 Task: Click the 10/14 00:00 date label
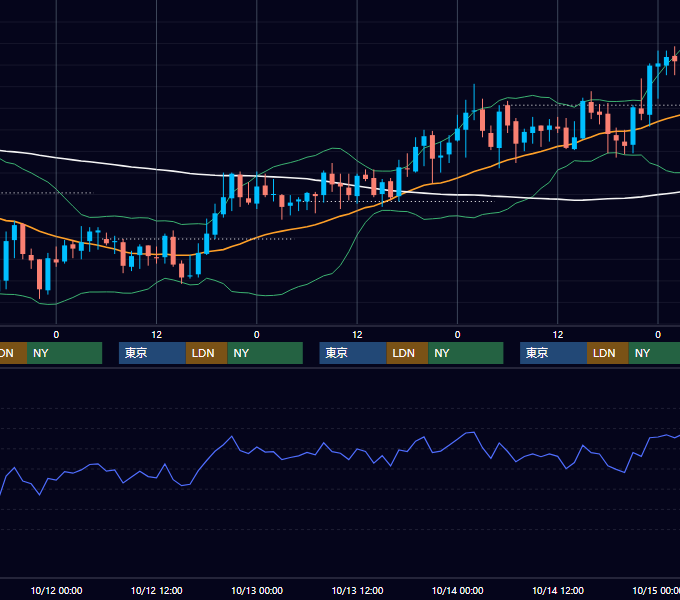(458, 590)
